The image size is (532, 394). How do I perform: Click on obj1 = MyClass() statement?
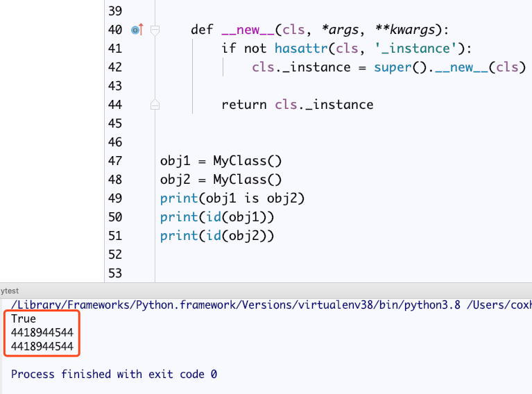221,161
